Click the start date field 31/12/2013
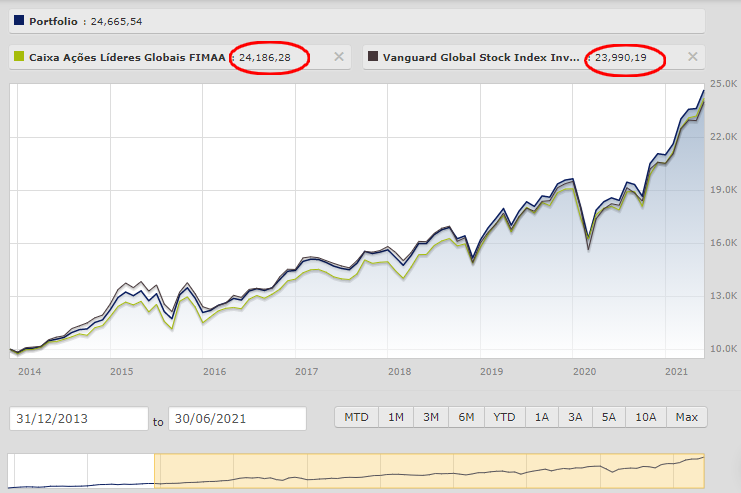 (x=78, y=418)
